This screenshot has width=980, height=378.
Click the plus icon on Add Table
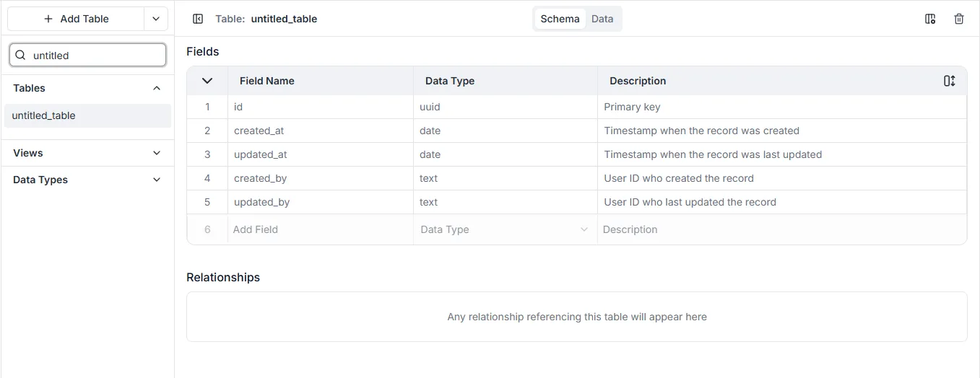coord(48,19)
